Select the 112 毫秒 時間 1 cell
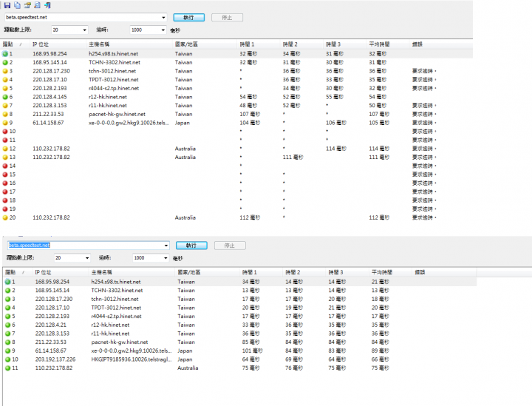Image resolution: width=532 pixels, height=406 pixels. click(x=250, y=217)
